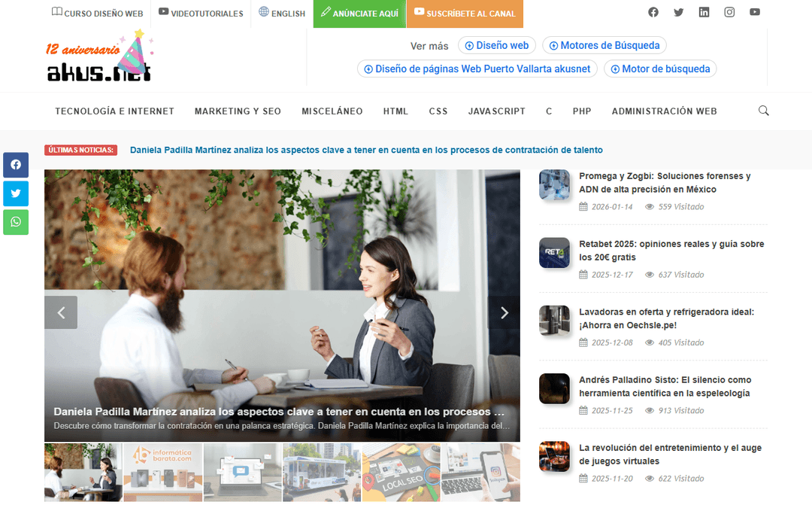This screenshot has width=812, height=508.
Task: Open the C menu item
Action: point(549,111)
